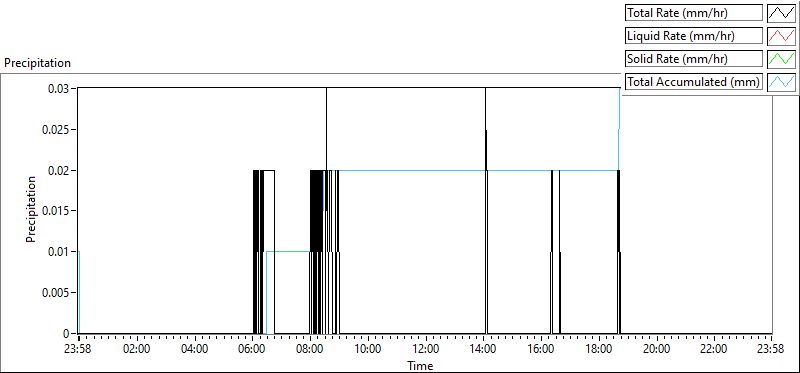This screenshot has width=800, height=373.
Task: Click the rightmost 23:58 time label
Action: click(771, 350)
